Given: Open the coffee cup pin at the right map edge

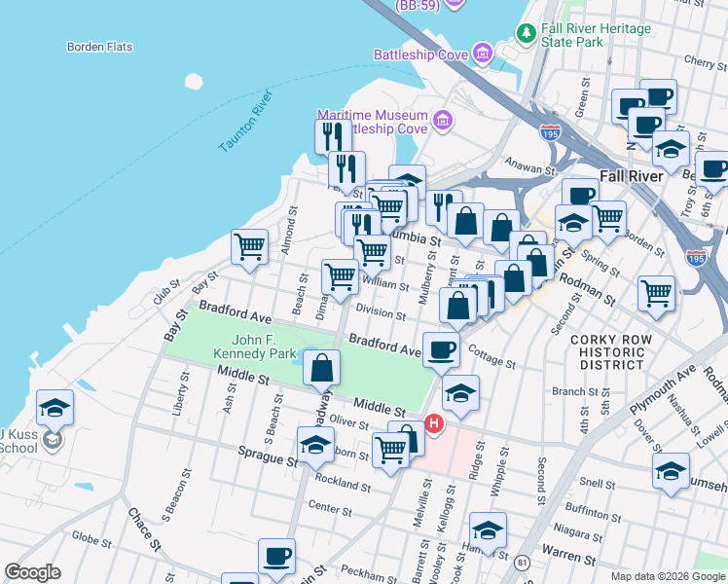Looking at the screenshot, I should [x=712, y=170].
